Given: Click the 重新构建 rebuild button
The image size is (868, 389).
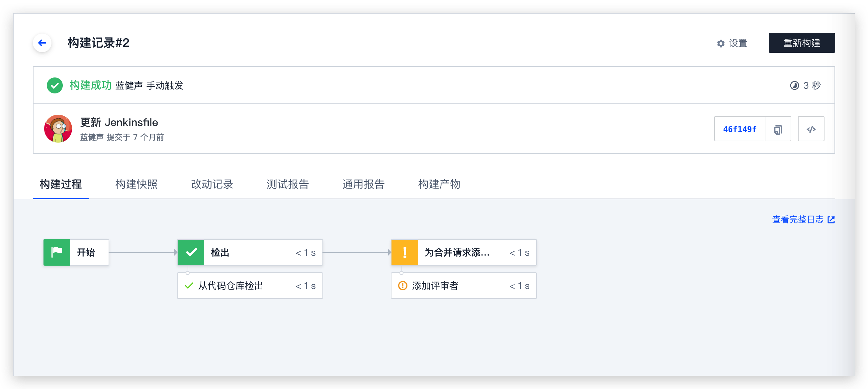Looking at the screenshot, I should pos(801,43).
